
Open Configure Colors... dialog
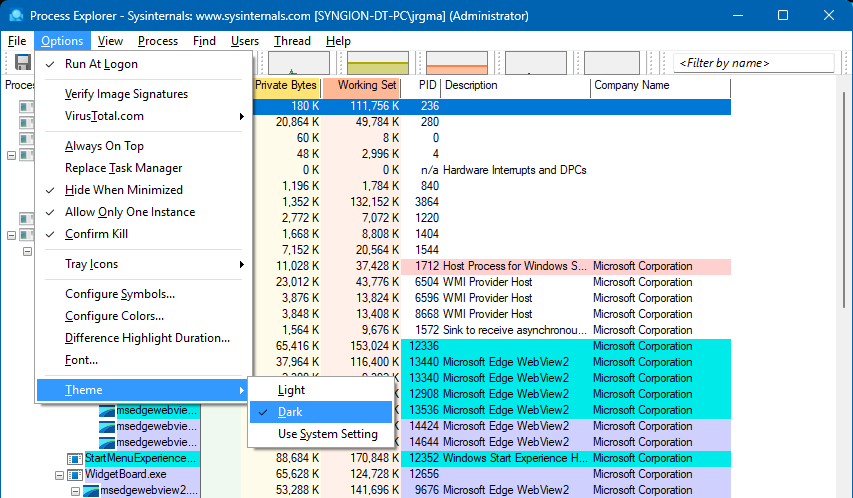point(144,316)
